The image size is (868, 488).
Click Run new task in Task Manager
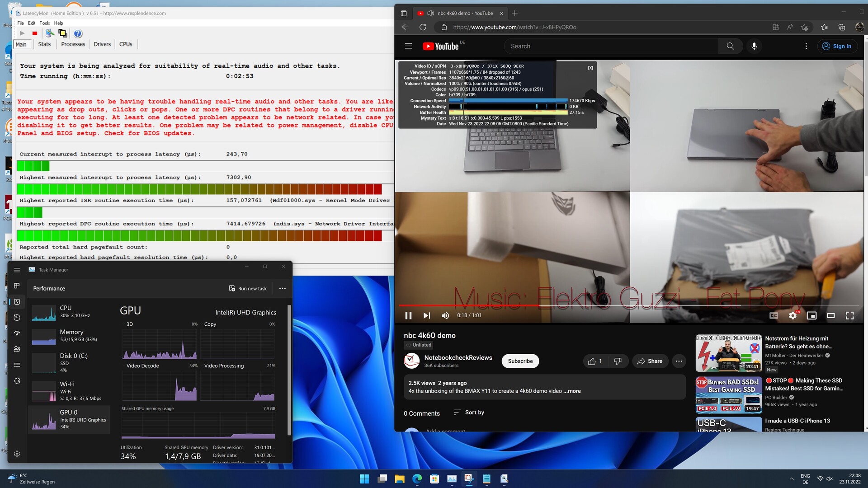click(248, 288)
